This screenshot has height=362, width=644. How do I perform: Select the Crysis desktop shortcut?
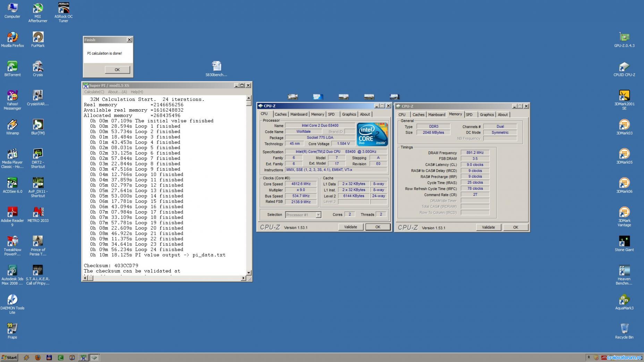click(38, 69)
